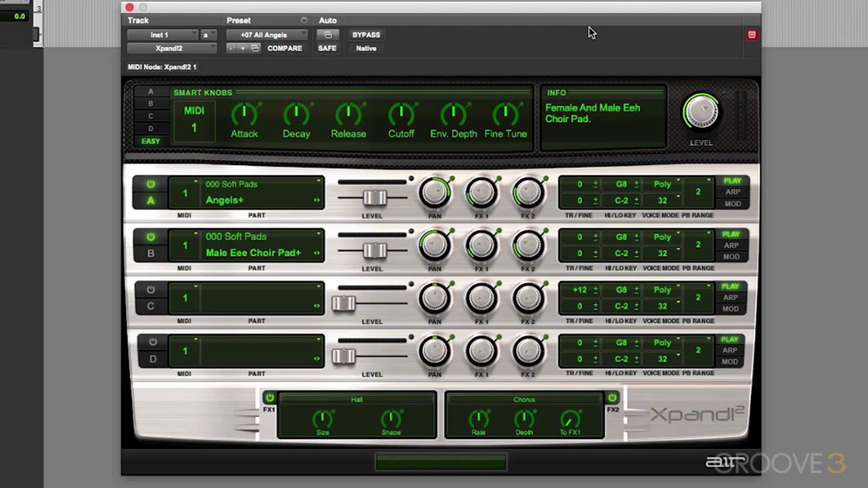Click the Chorus Rate knob

point(478,419)
